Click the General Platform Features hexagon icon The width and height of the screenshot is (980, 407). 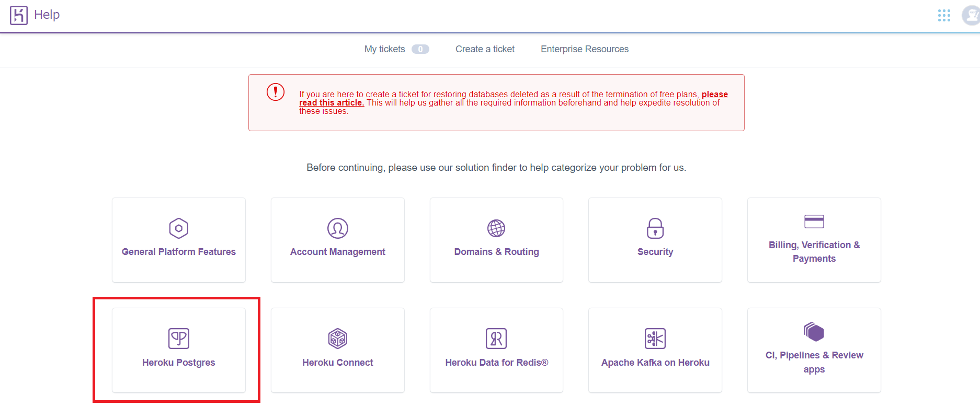[x=179, y=228]
